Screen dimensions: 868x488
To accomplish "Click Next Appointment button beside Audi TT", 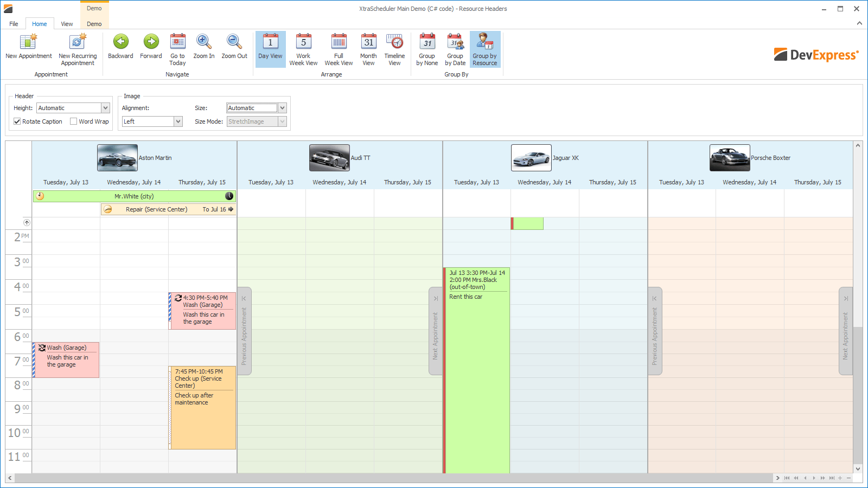I will tap(436, 331).
